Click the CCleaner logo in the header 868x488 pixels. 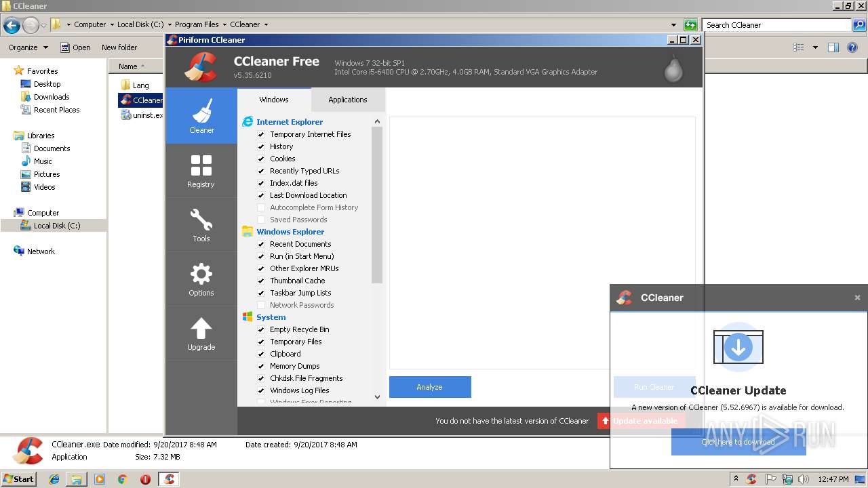tap(201, 66)
